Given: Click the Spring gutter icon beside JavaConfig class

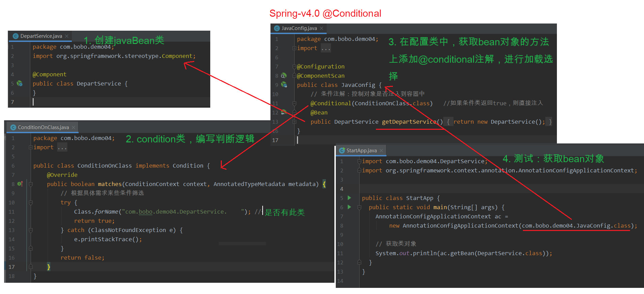Looking at the screenshot, I should click(x=284, y=85).
